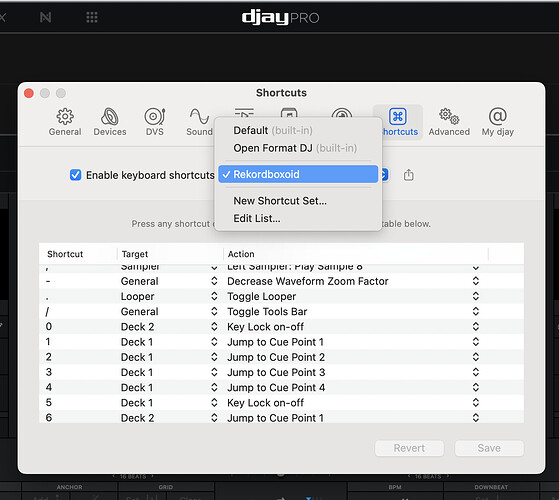Open Action dropdown for Toggle Tools Bar
This screenshot has width=559, height=500.
(476, 311)
